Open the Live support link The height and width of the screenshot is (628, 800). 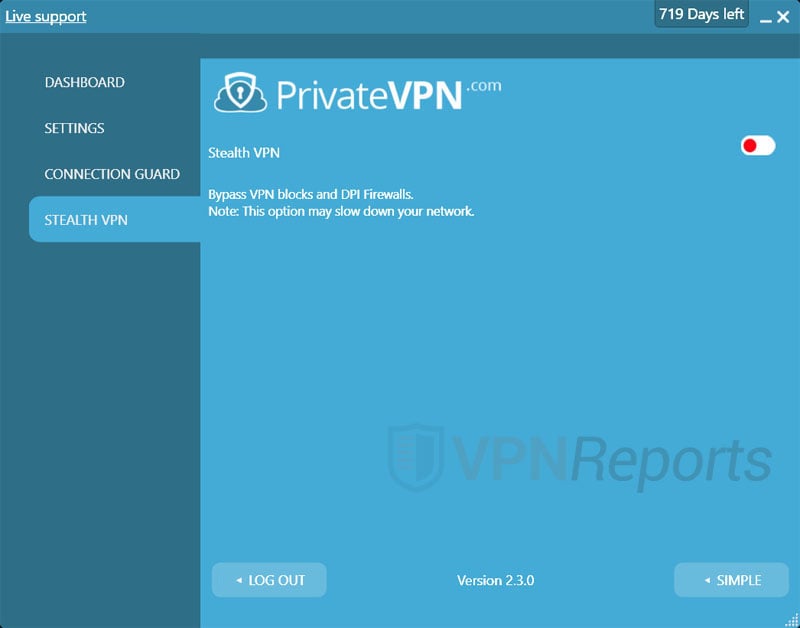coord(46,16)
